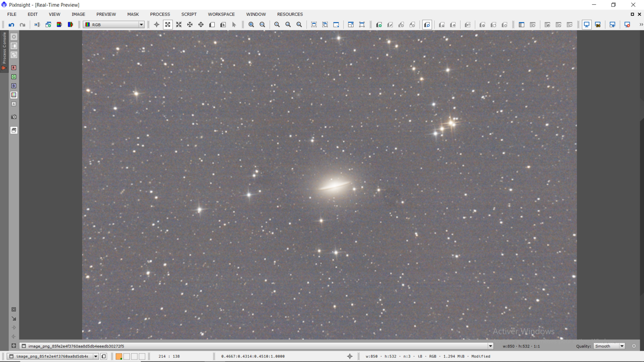Click the grey pointer arrow icon in toolbar
This screenshot has height=362, width=644.
tap(234, 25)
